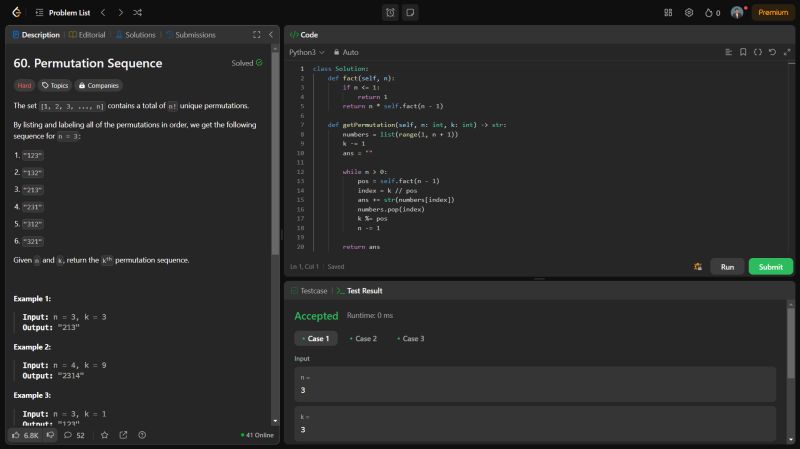Go to next problem arrow
Image resolution: width=800 pixels, height=449 pixels.
[x=120, y=12]
